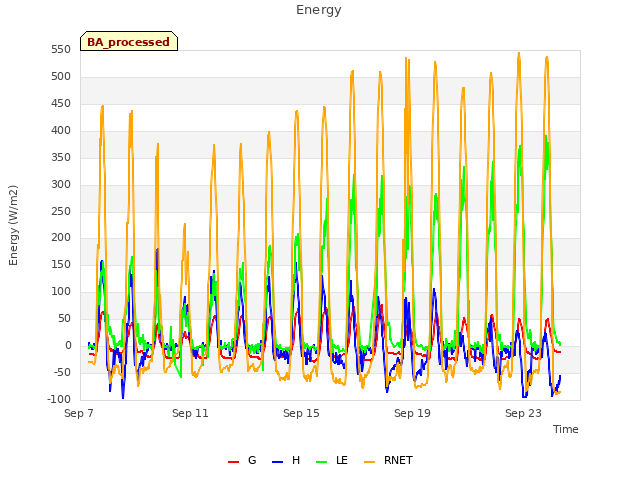
Task: Toggle the LE series legend entry
Action: click(332, 461)
